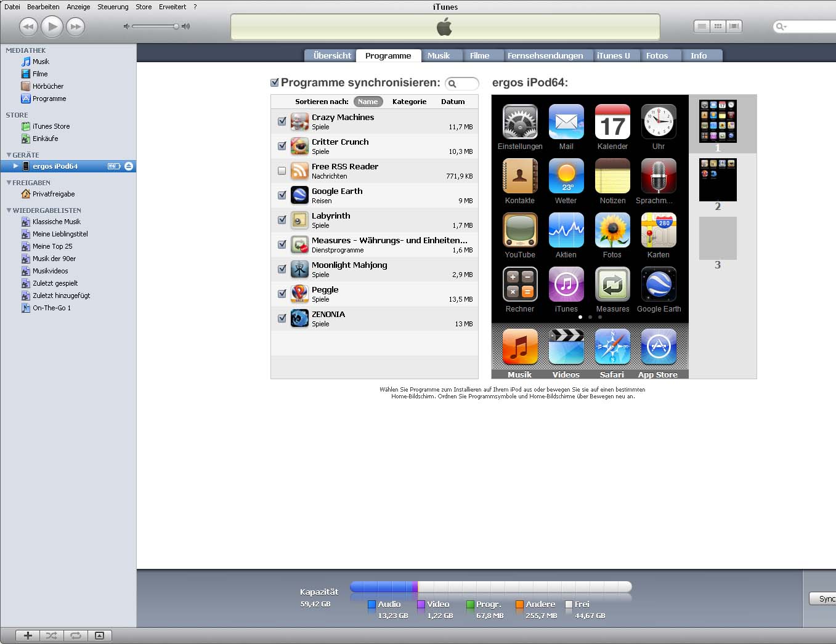The image size is (836, 644).
Task: Select the Kalender app icon
Action: tap(612, 122)
